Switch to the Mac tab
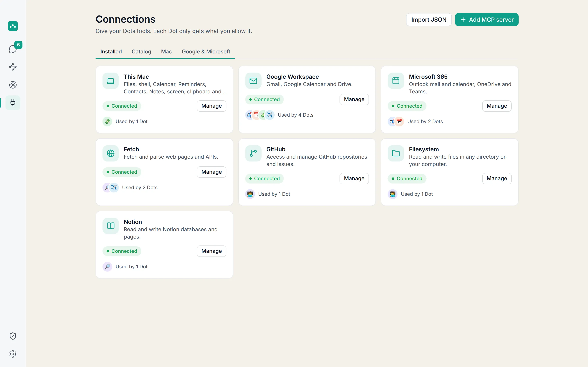 (166, 51)
